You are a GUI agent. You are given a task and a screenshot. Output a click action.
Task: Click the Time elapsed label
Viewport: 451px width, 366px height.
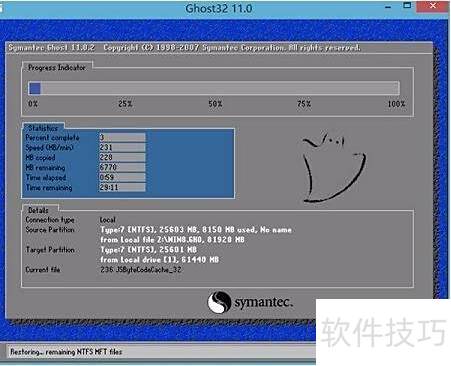(46, 177)
